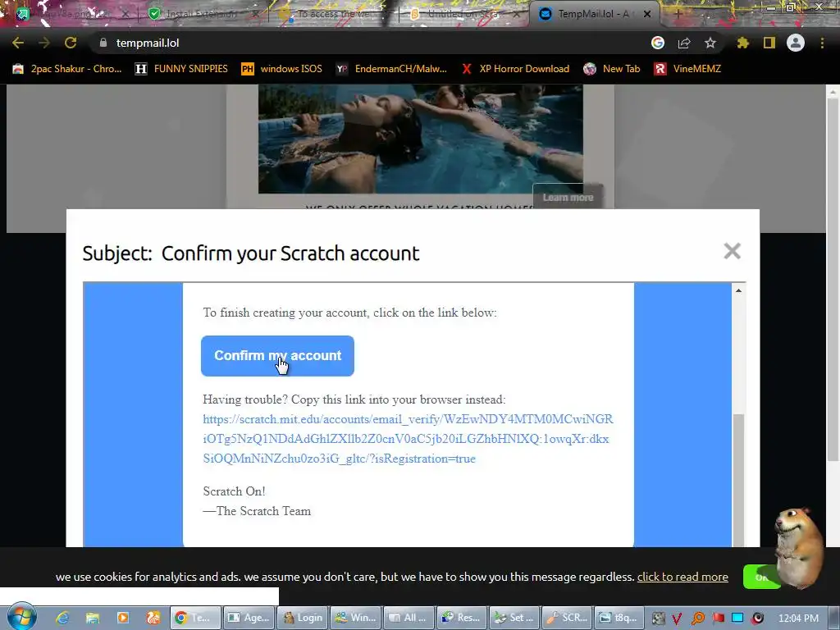Click the email scrollbar up arrow
Viewport: 840px width, 630px height.
(738, 291)
